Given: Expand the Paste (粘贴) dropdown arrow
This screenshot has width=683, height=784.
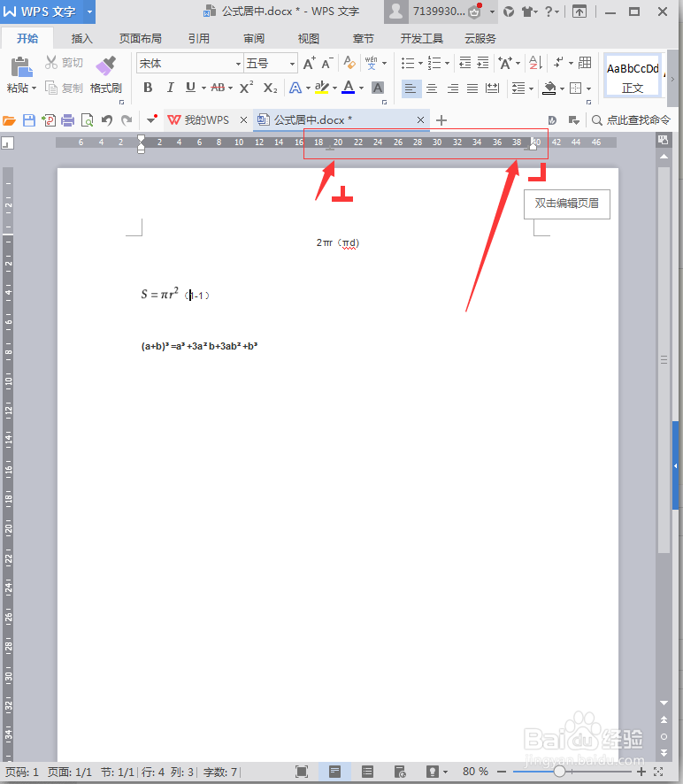Looking at the screenshot, I should 35,88.
